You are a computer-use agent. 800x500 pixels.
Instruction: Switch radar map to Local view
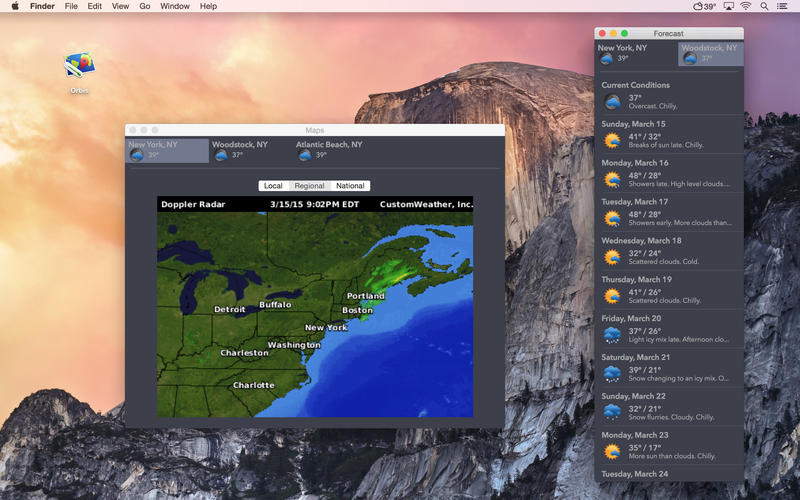(x=273, y=186)
